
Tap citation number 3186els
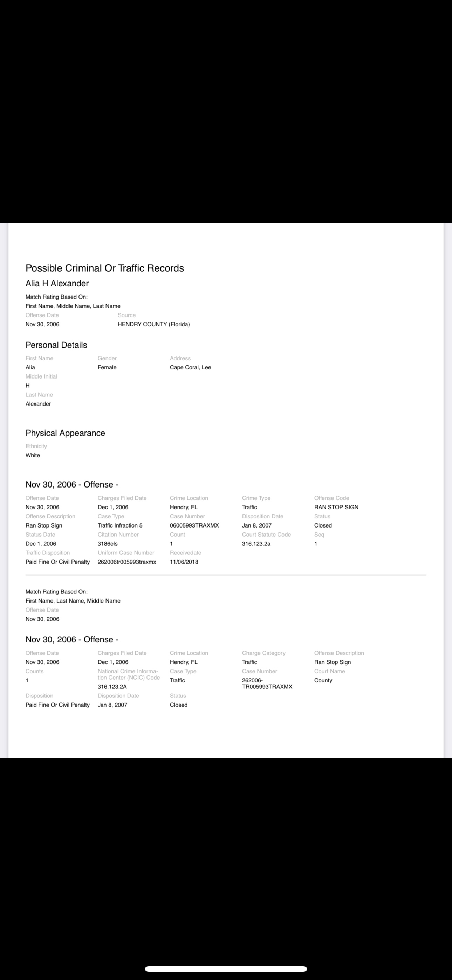pyautogui.click(x=108, y=544)
